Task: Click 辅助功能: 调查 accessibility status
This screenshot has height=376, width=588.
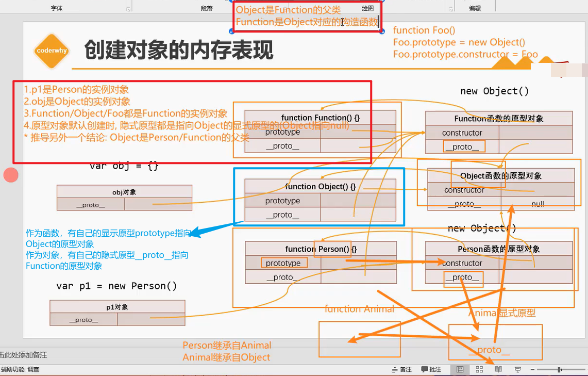Action: click(20, 370)
